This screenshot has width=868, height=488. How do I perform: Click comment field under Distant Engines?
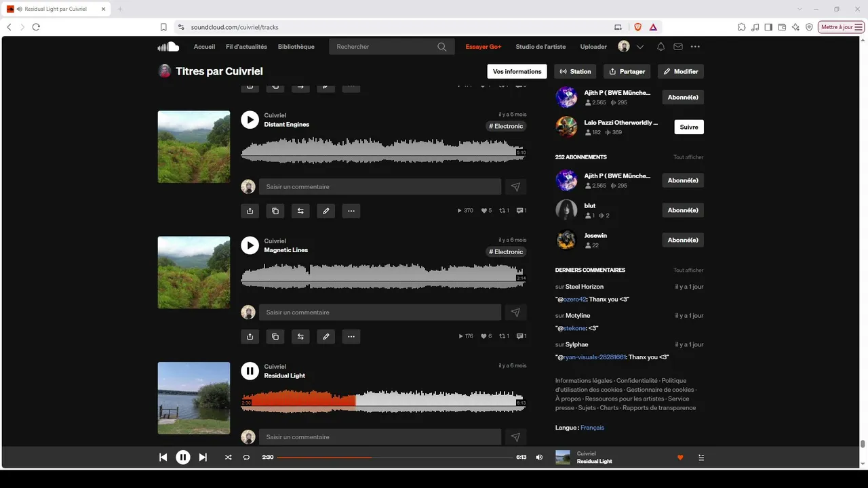coord(380,186)
